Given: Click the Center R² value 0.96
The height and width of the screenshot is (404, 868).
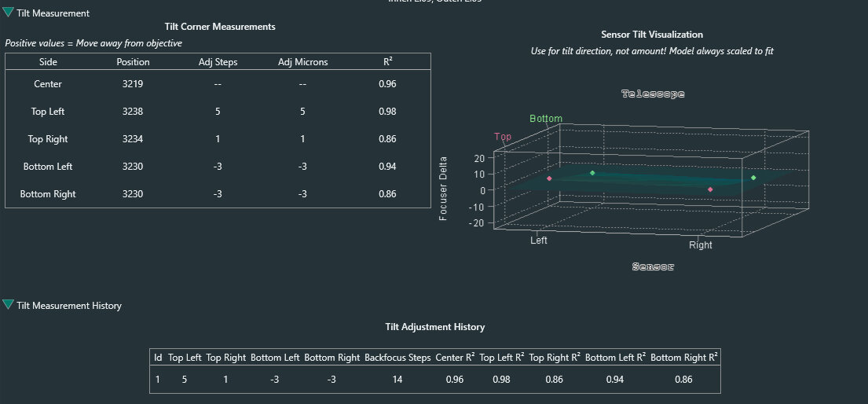Looking at the screenshot, I should click(387, 84).
